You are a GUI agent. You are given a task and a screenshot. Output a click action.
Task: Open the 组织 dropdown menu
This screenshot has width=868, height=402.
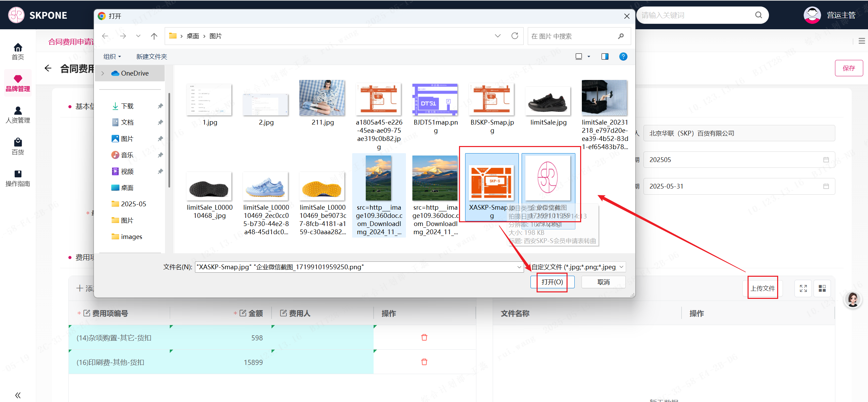pyautogui.click(x=112, y=57)
